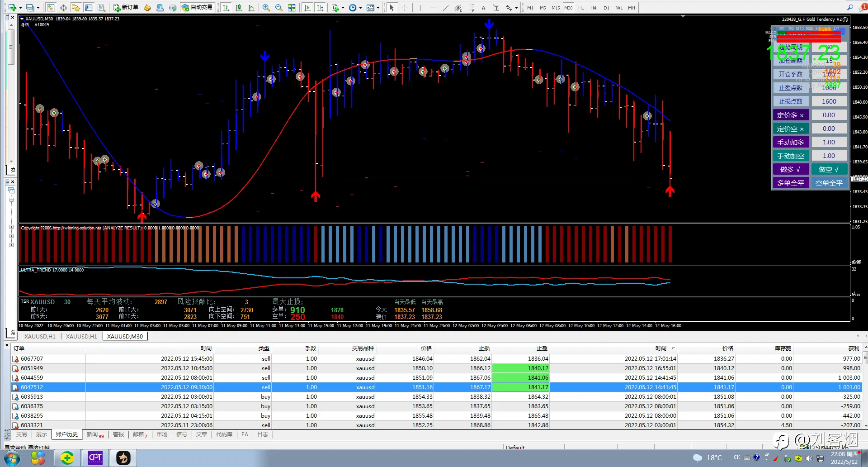Click the 手动加空 button
The width and height of the screenshot is (868, 467).
coord(790,156)
